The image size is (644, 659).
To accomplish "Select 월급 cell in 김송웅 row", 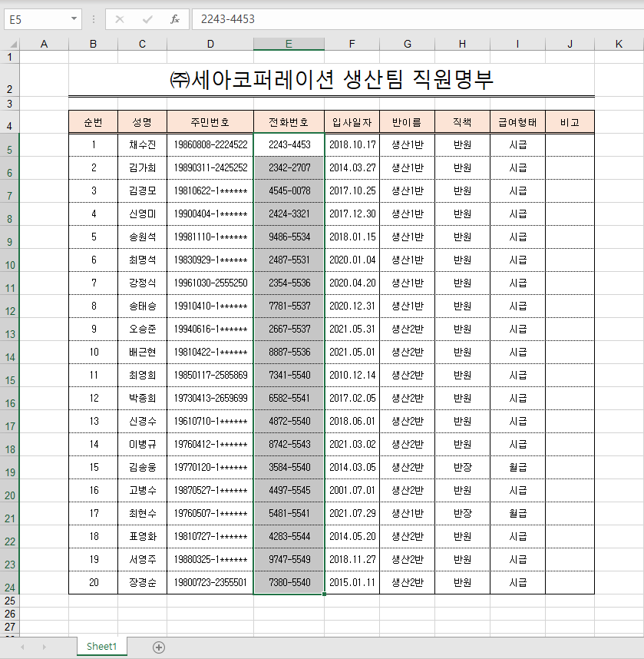I will [x=517, y=467].
